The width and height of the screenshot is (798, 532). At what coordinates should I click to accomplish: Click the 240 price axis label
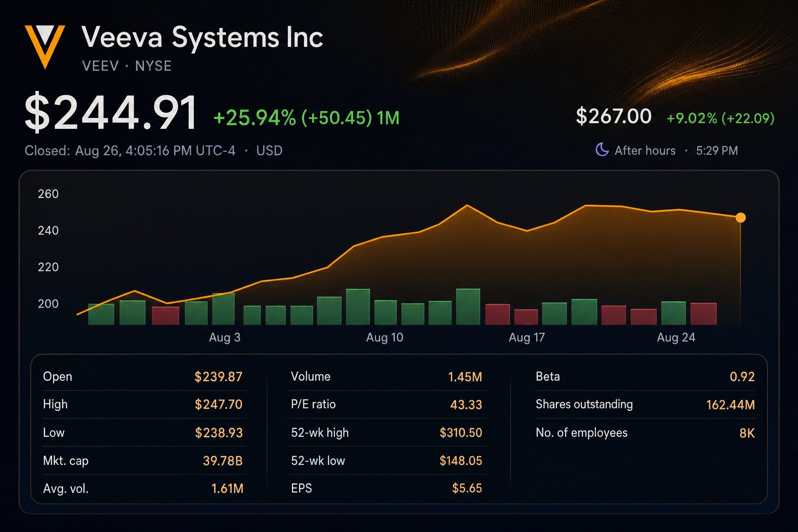(x=48, y=230)
